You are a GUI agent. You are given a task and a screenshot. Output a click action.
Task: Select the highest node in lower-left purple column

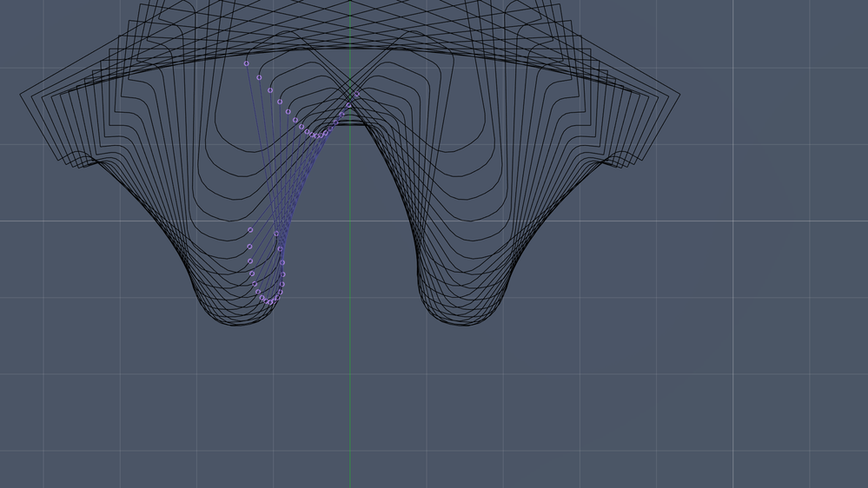coord(251,229)
